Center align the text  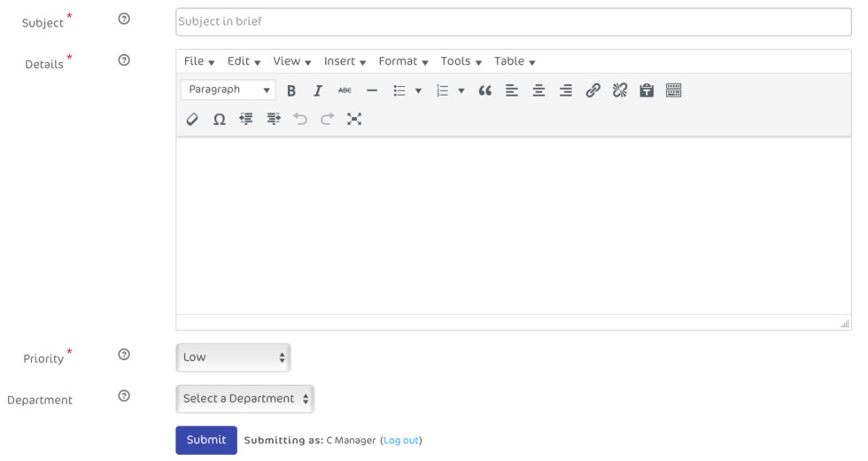539,90
